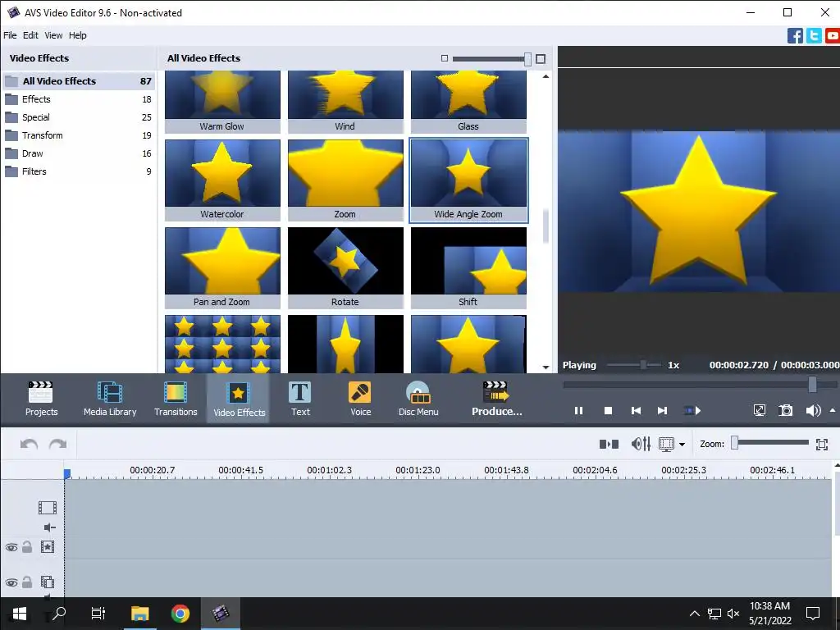Lock the overlay track
This screenshot has width=840, height=630.
point(27,582)
